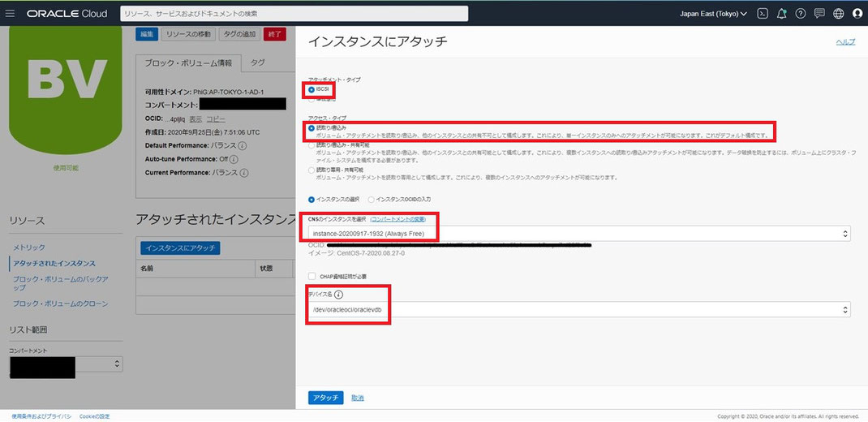Select the 読取り/書込み access type
Screen dimensions: 868x422
(312, 128)
